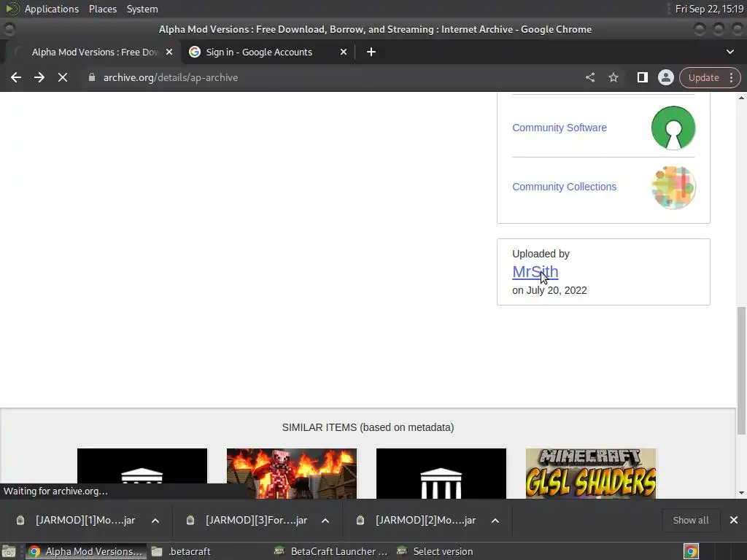The height and width of the screenshot is (560, 747).
Task: Stop loading the archive.org page
Action: tap(63, 77)
